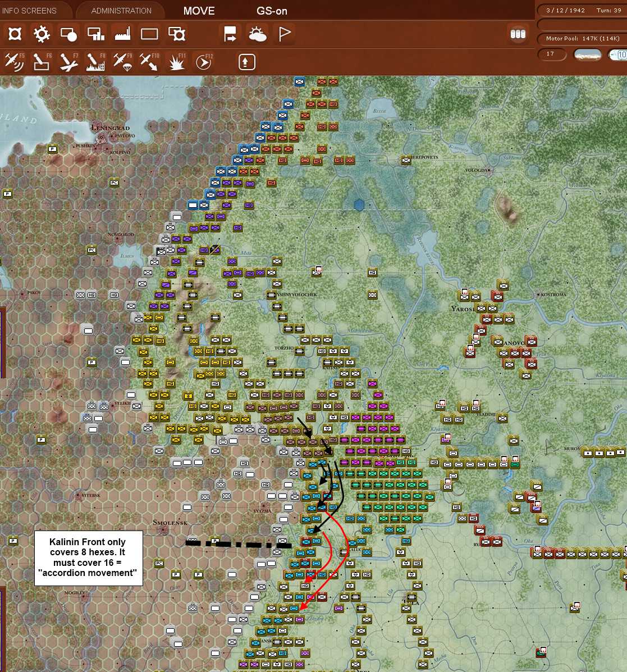Viewport: 627px width, 672px height.
Task: Toggle the GS-on ground support setting
Action: 272,11
